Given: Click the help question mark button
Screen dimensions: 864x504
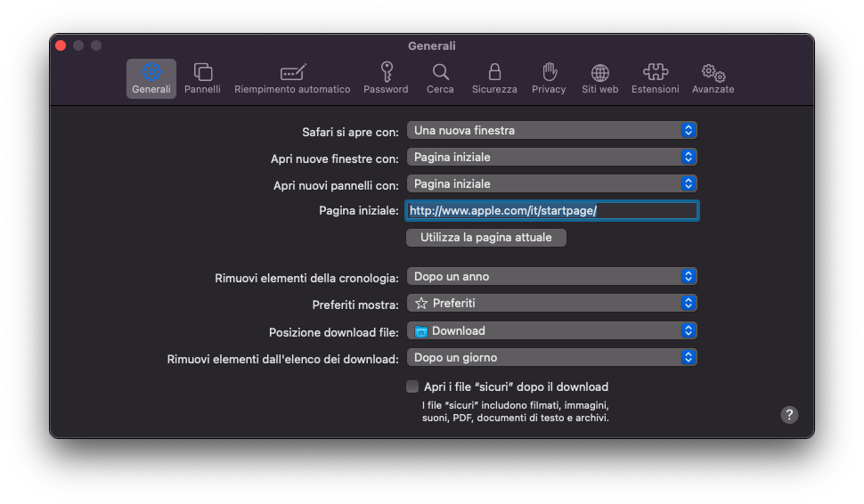Looking at the screenshot, I should [789, 415].
